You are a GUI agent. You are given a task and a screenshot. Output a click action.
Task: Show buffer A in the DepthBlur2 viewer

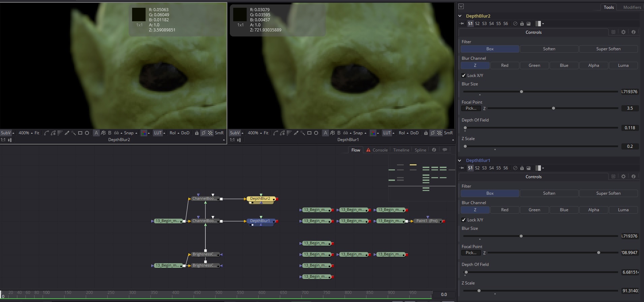[x=96, y=133]
